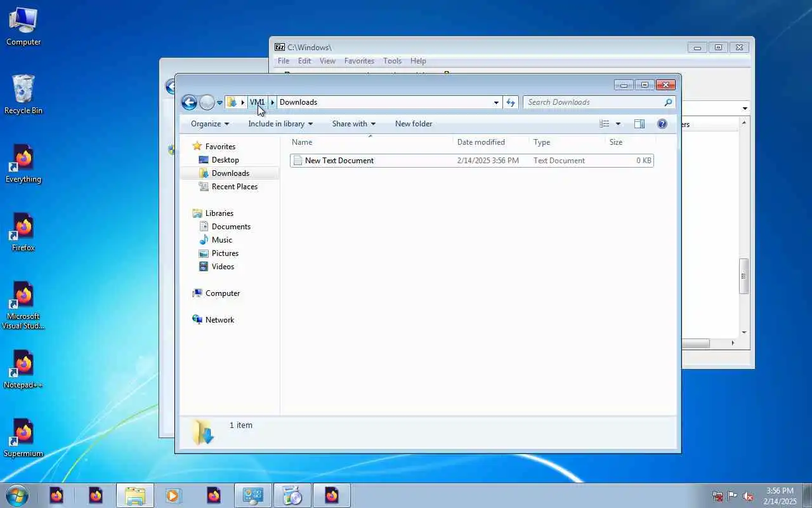Select the New Text Document file
The height and width of the screenshot is (508, 812).
471,161
